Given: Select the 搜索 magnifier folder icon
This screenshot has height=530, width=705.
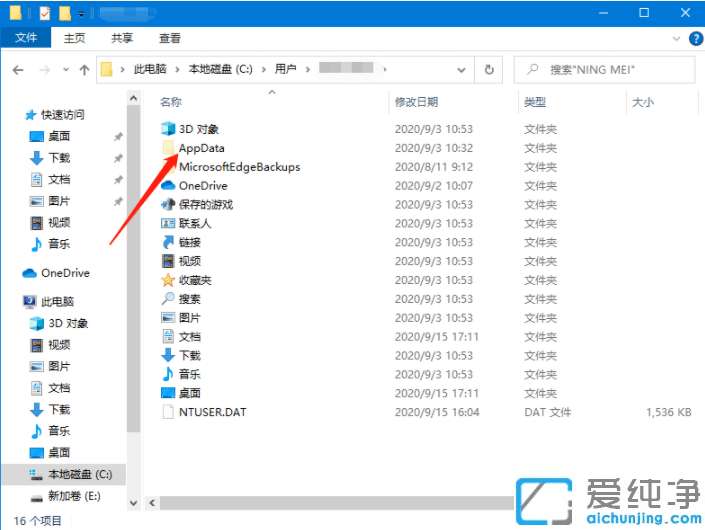Looking at the screenshot, I should pos(168,299).
